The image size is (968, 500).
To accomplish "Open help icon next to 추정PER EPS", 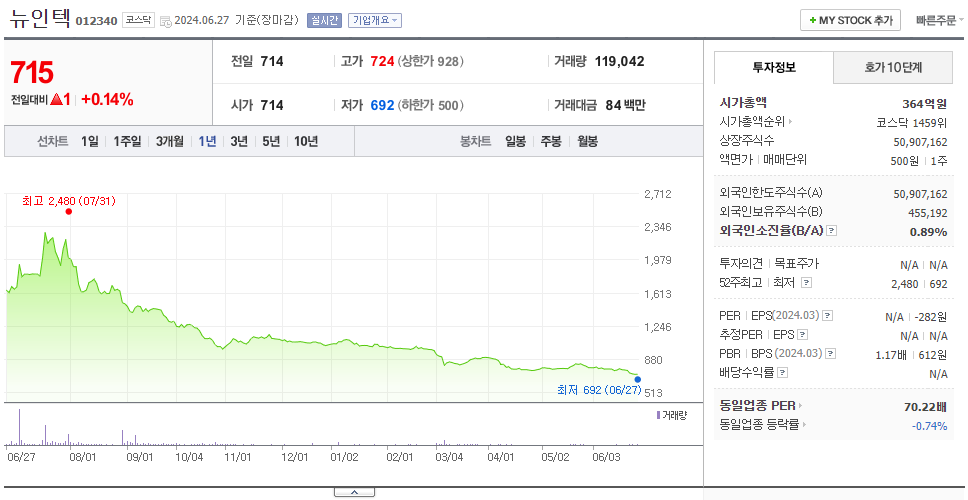I will tap(803, 335).
